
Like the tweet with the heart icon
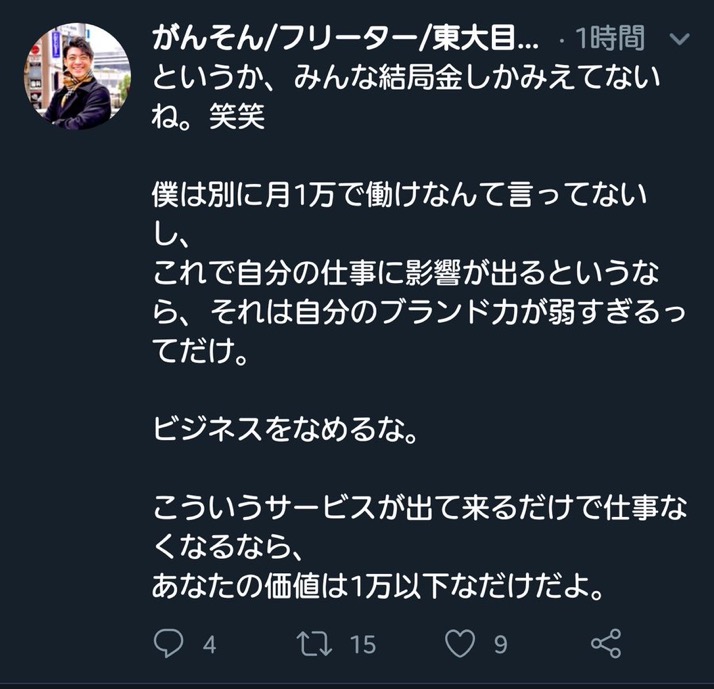pyautogui.click(x=459, y=643)
